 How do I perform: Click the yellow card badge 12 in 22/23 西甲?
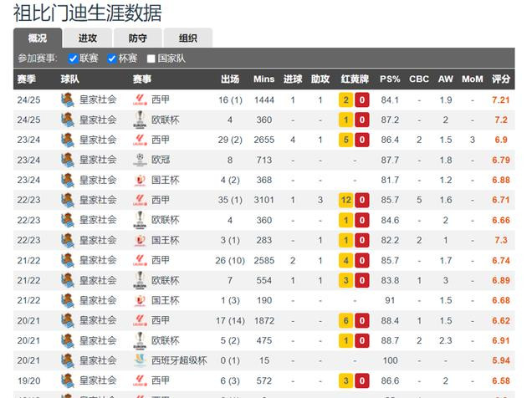click(x=346, y=200)
